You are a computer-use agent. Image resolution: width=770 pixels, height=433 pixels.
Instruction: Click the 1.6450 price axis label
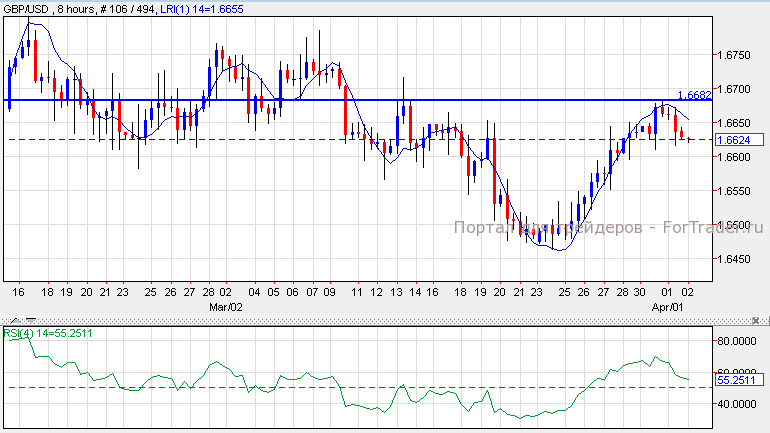735,260
